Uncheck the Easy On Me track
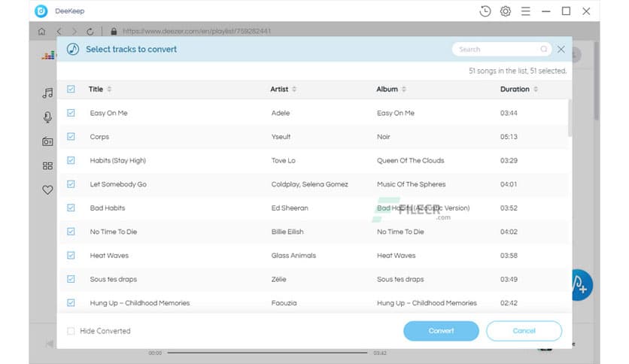 (71, 113)
